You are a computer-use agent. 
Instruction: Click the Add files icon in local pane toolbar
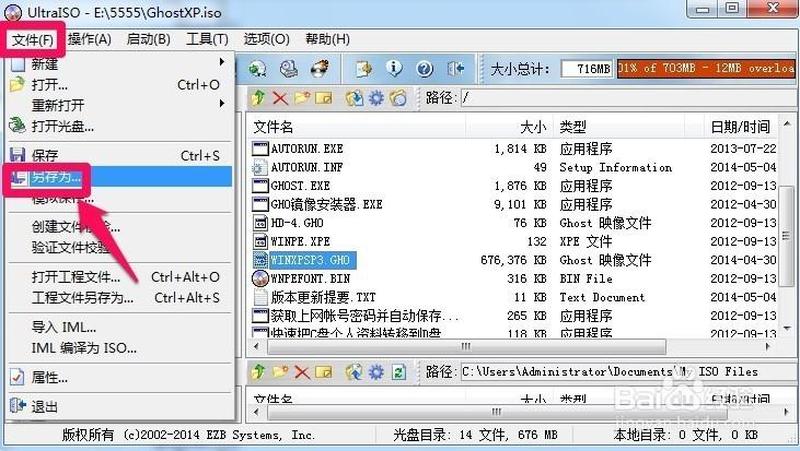(x=354, y=372)
